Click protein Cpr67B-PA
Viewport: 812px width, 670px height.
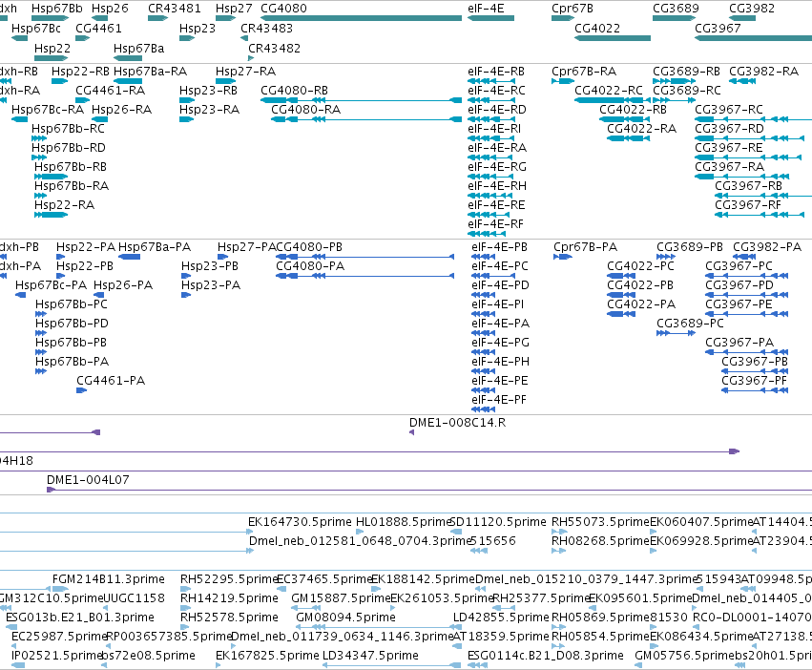[x=586, y=246]
